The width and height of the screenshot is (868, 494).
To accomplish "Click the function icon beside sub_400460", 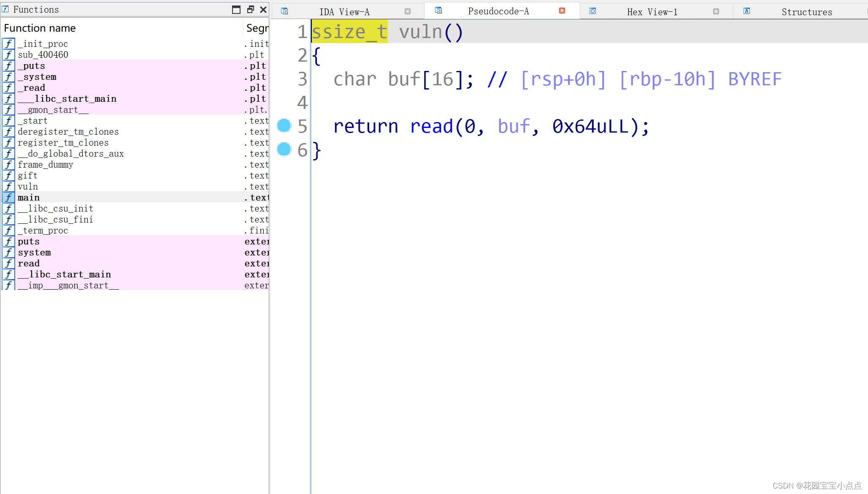I will (8, 55).
